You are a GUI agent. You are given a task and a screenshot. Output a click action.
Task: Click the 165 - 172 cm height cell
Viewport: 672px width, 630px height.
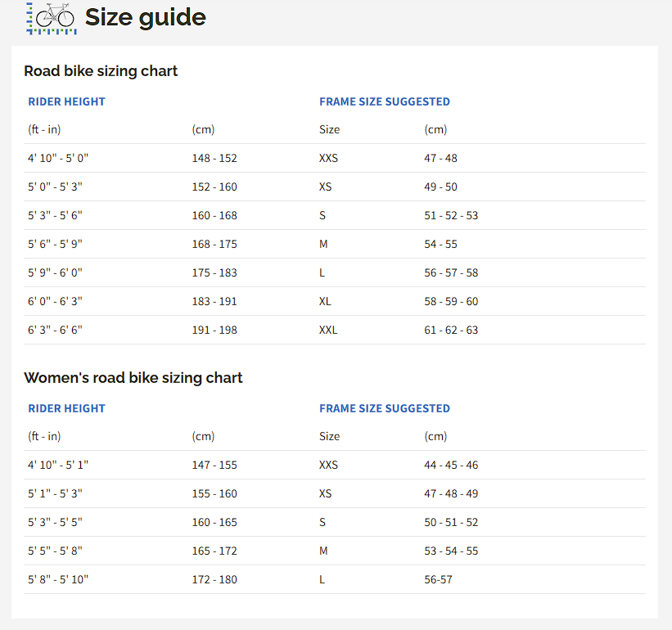[214, 551]
